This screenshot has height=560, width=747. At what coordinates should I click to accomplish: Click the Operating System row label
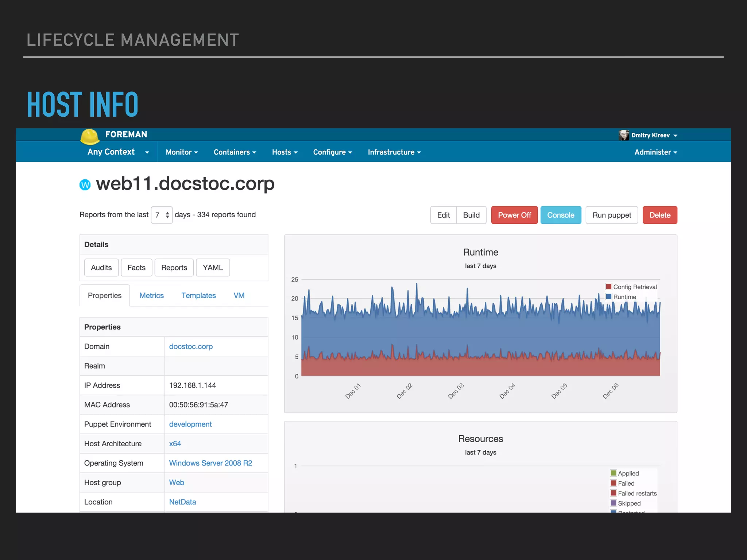(x=113, y=463)
